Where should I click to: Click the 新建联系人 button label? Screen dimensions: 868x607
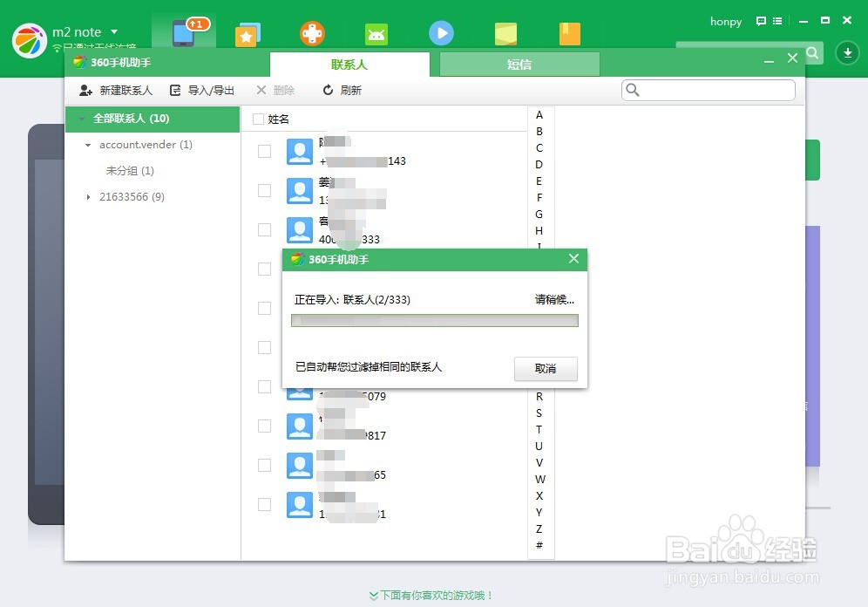126,91
